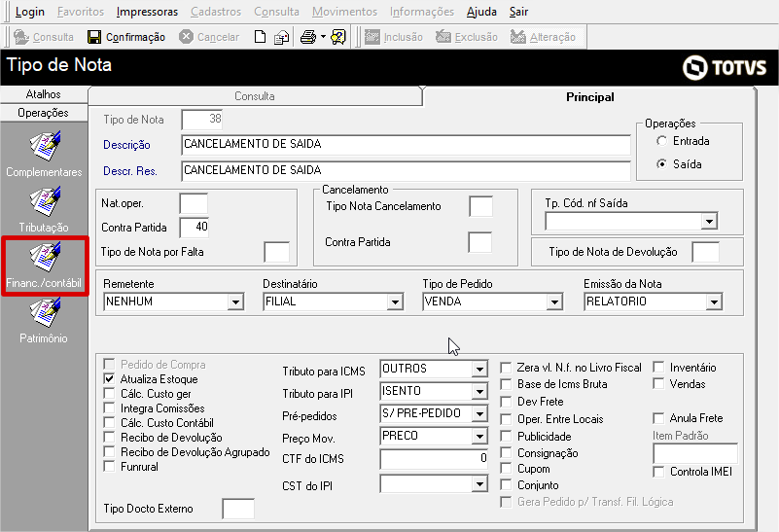Enable the Funrural checkbox

pos(109,467)
